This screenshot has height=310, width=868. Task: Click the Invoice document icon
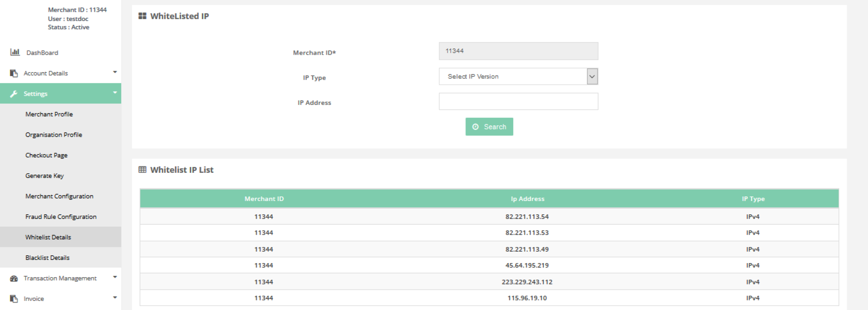point(14,299)
